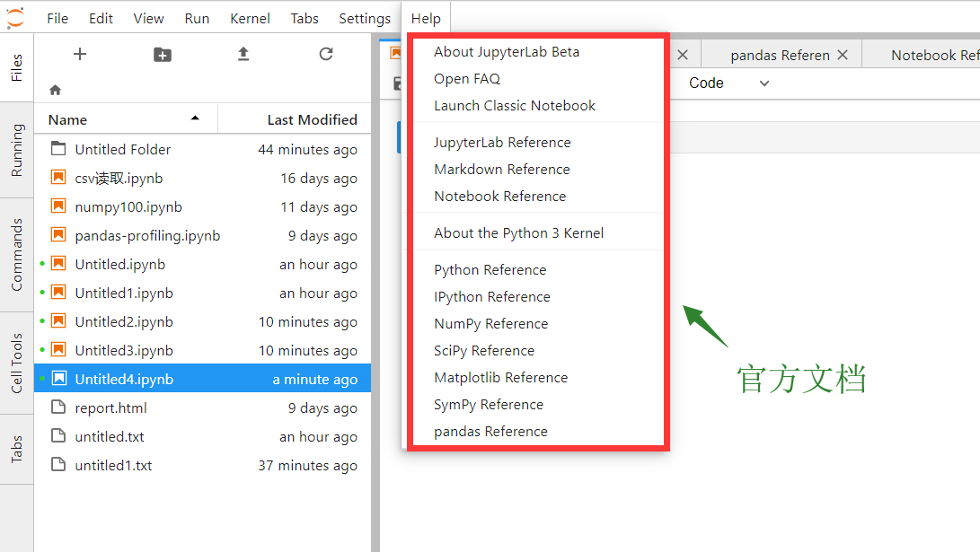Close the tab left of pandas Reference
Image resolution: width=980 pixels, height=552 pixels.
click(683, 55)
